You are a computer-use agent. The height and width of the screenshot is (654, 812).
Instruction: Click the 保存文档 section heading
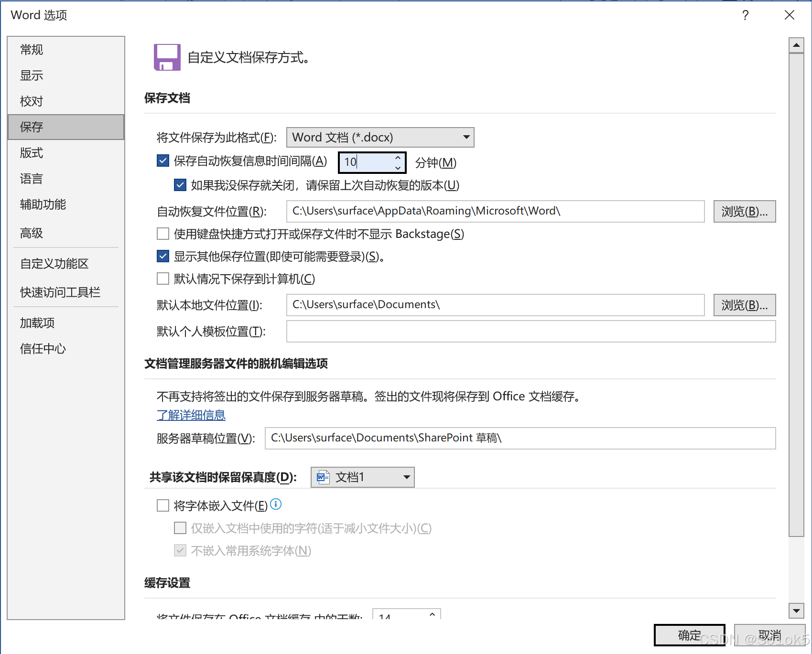tap(167, 98)
